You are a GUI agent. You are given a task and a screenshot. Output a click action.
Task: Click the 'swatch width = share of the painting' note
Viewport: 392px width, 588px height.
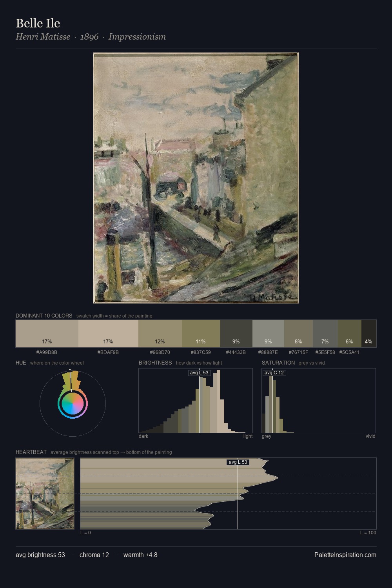click(114, 316)
